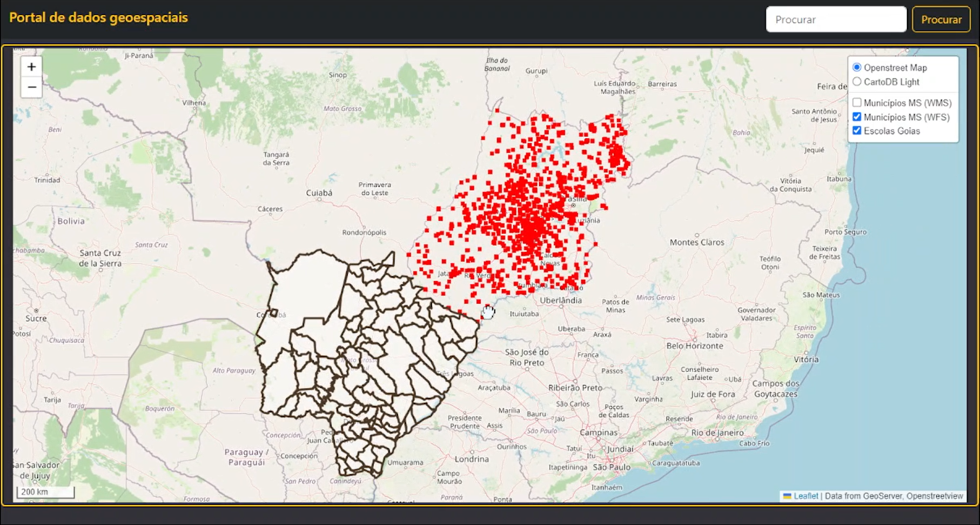Click the Belo Horizonte map label
The image size is (980, 525).
coord(694,345)
